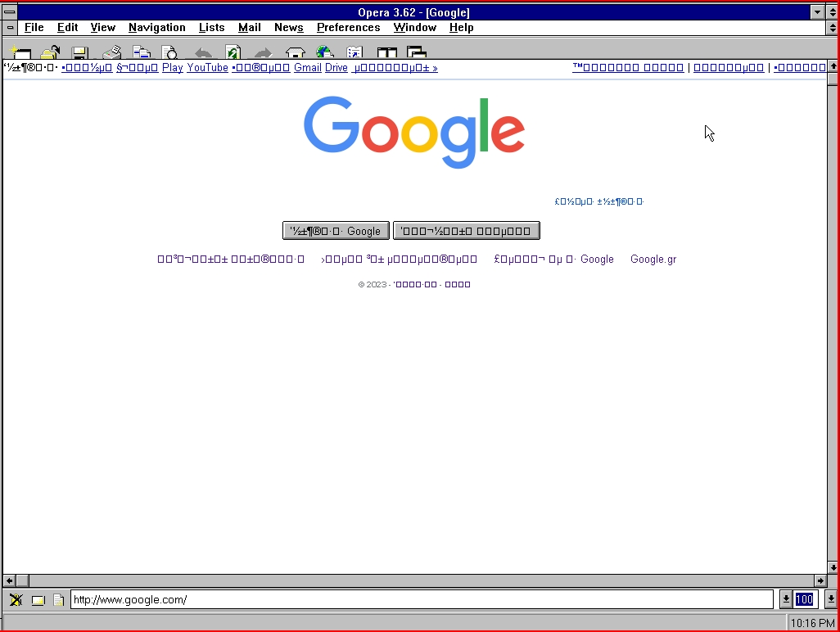
Task: Click the New window toolbar icon
Action: click(x=21, y=52)
